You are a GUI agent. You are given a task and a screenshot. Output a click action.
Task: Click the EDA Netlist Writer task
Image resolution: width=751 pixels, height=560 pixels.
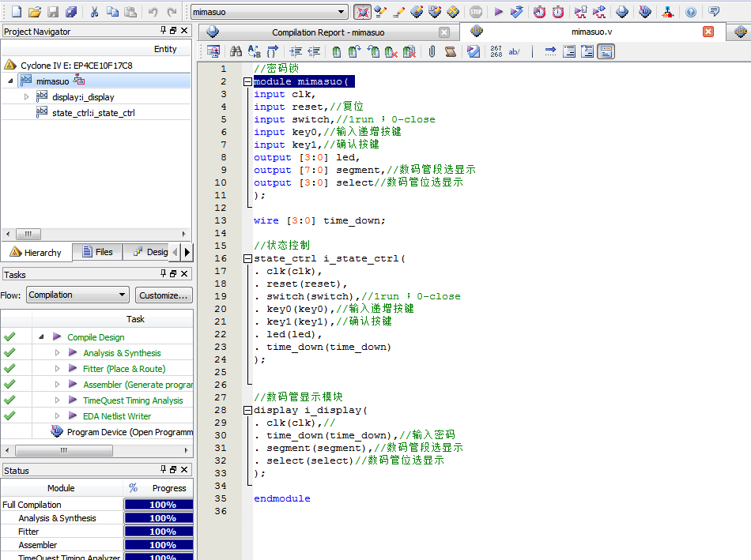[x=117, y=416]
